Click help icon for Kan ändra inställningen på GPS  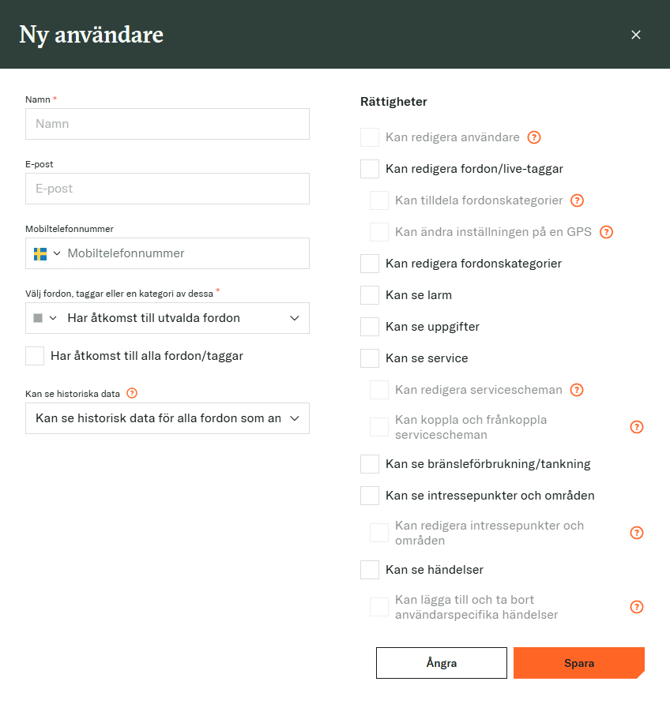pyautogui.click(x=606, y=232)
